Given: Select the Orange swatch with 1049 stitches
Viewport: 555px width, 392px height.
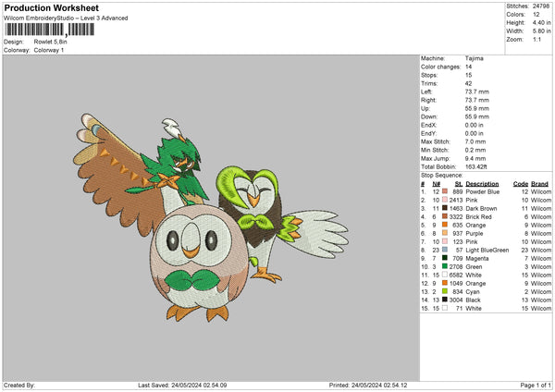Looking at the screenshot, I should coord(445,283).
